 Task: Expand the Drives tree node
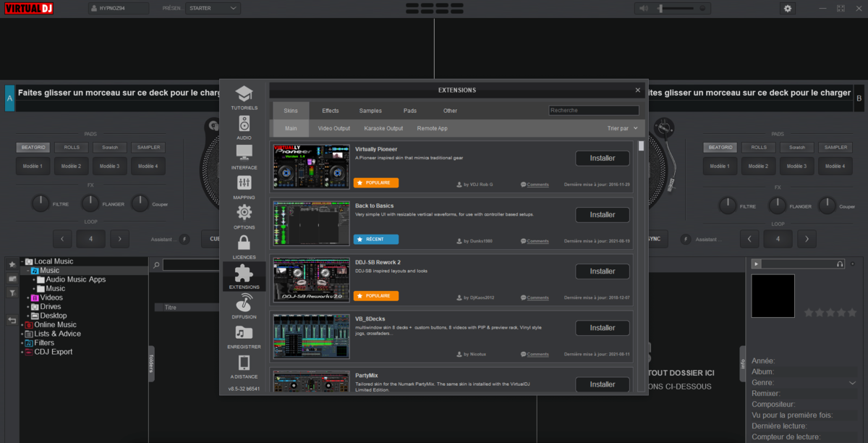coord(27,307)
